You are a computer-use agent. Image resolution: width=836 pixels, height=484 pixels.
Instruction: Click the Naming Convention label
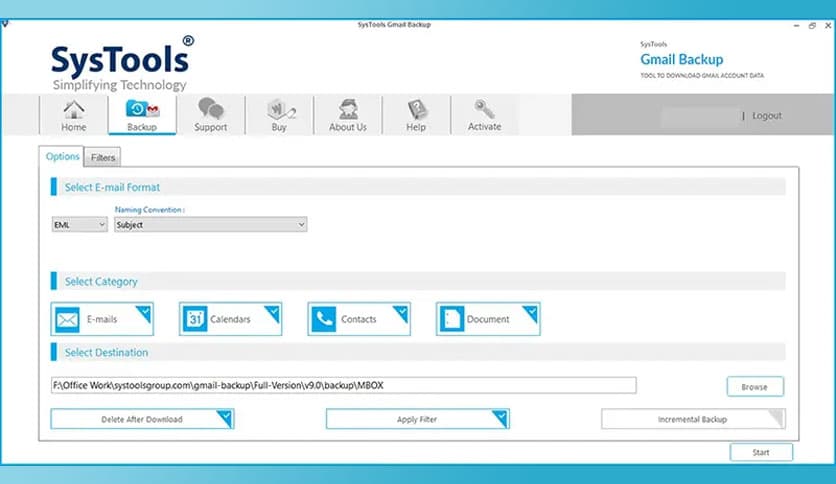click(149, 209)
